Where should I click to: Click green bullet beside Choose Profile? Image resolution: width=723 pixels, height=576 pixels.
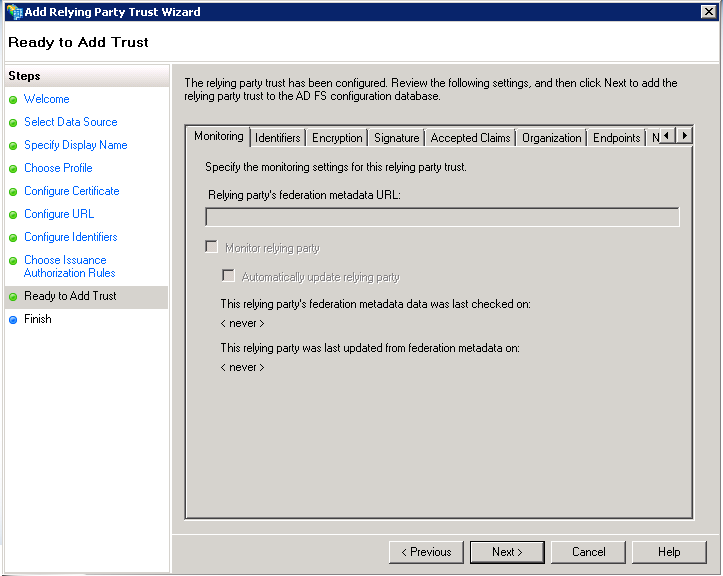click(x=13, y=169)
